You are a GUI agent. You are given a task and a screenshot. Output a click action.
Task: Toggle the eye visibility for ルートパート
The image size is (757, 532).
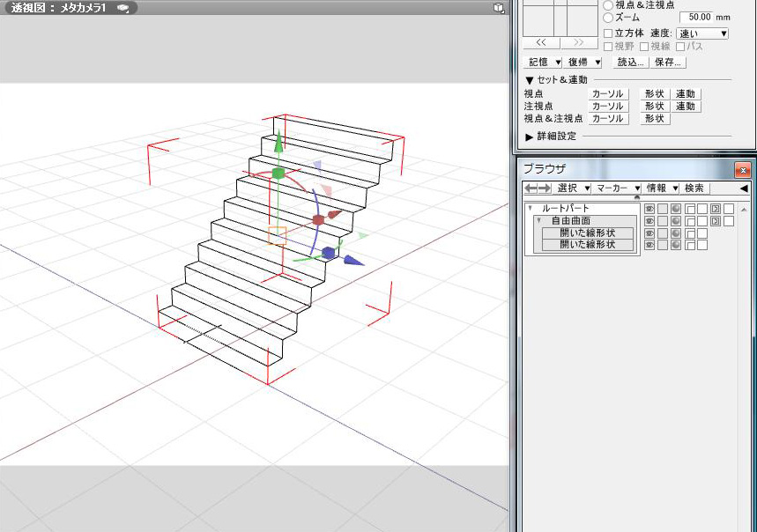[649, 209]
